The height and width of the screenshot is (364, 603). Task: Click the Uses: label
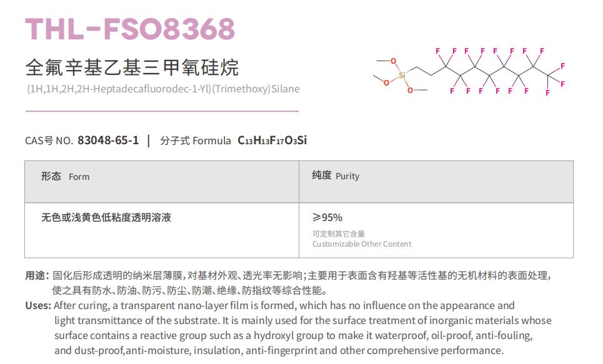coord(38,305)
